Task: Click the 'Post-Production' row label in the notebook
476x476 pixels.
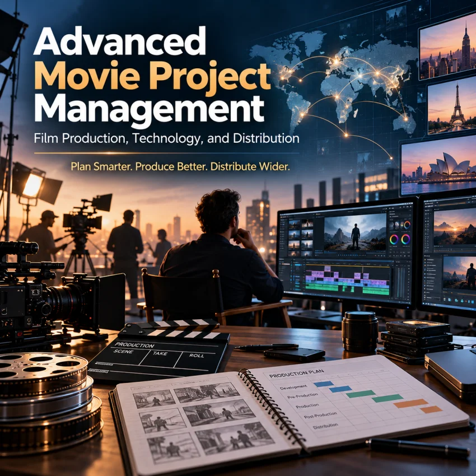Action: tap(320, 415)
